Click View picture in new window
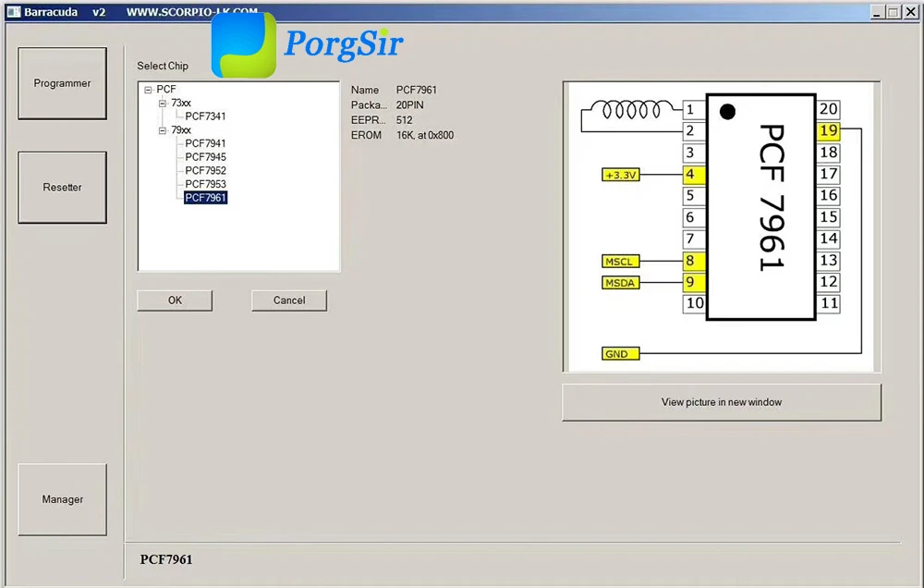This screenshot has height=588, width=924. click(722, 402)
